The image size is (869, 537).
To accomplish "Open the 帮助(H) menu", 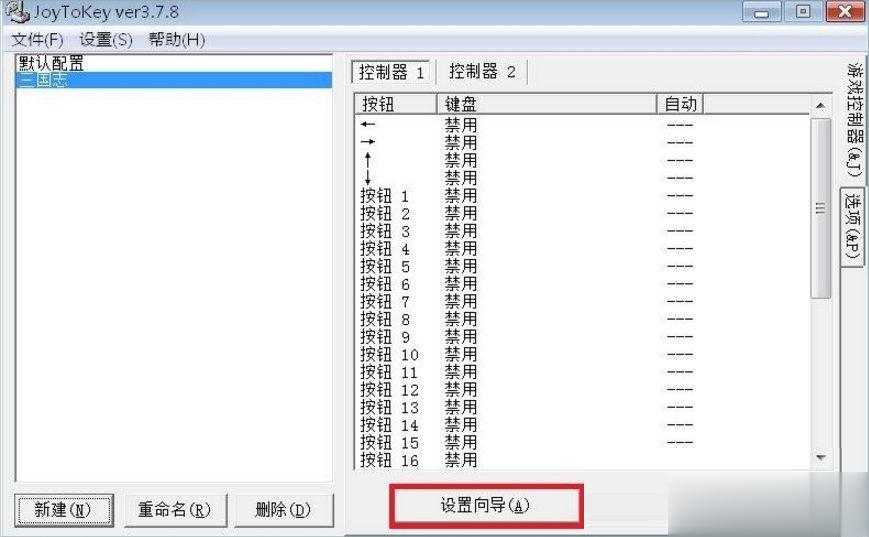I will pyautogui.click(x=176, y=40).
